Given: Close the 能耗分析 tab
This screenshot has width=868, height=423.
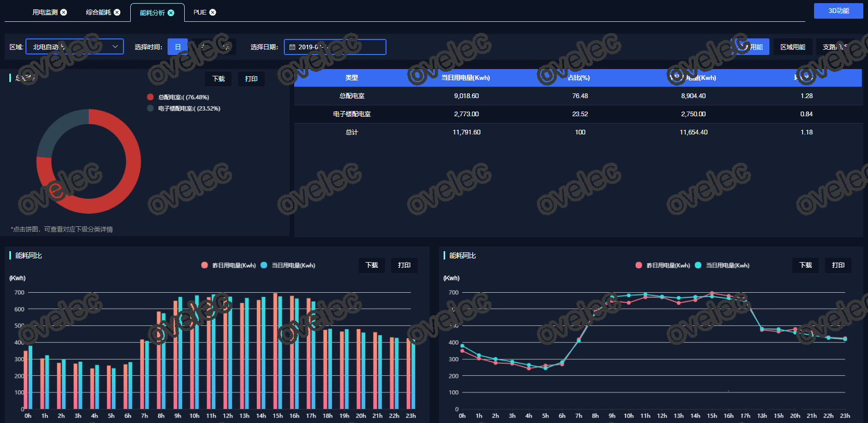Looking at the screenshot, I should (x=171, y=13).
